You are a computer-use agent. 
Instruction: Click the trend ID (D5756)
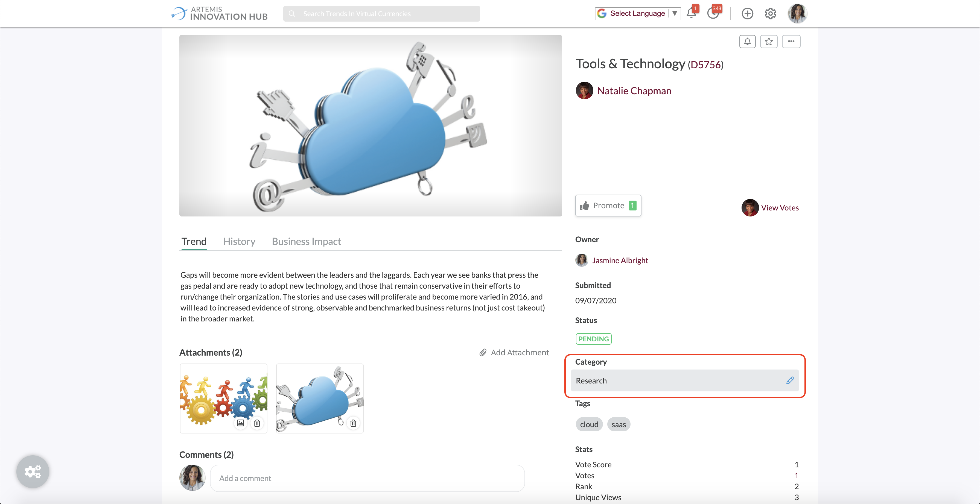coord(705,65)
